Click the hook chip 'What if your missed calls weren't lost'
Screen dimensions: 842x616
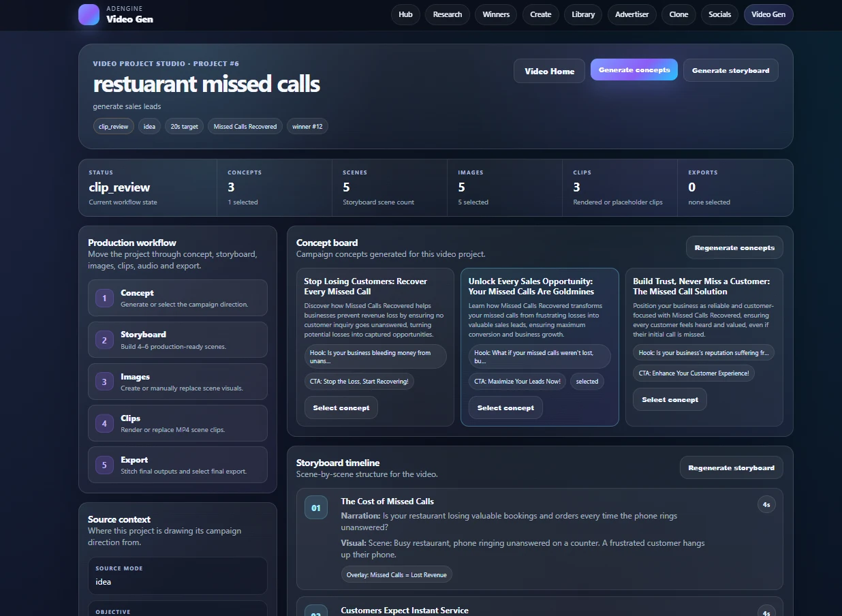click(540, 356)
